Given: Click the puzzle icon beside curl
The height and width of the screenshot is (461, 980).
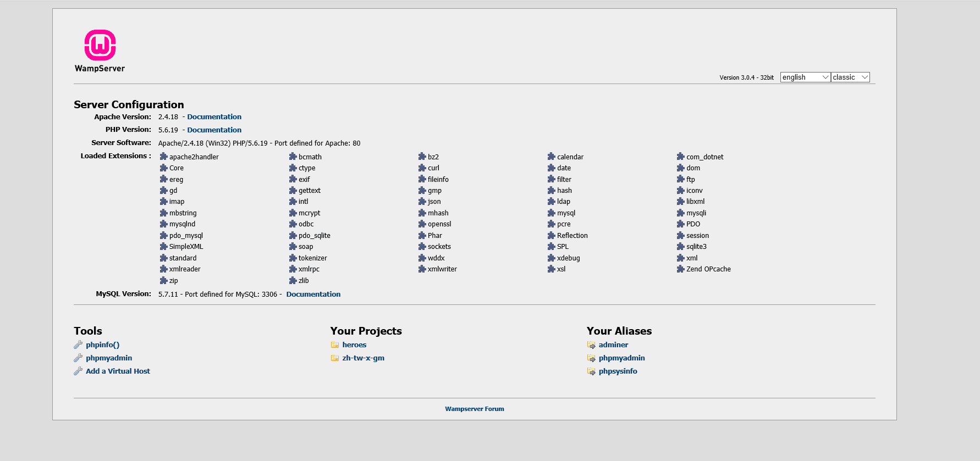Looking at the screenshot, I should (422, 168).
